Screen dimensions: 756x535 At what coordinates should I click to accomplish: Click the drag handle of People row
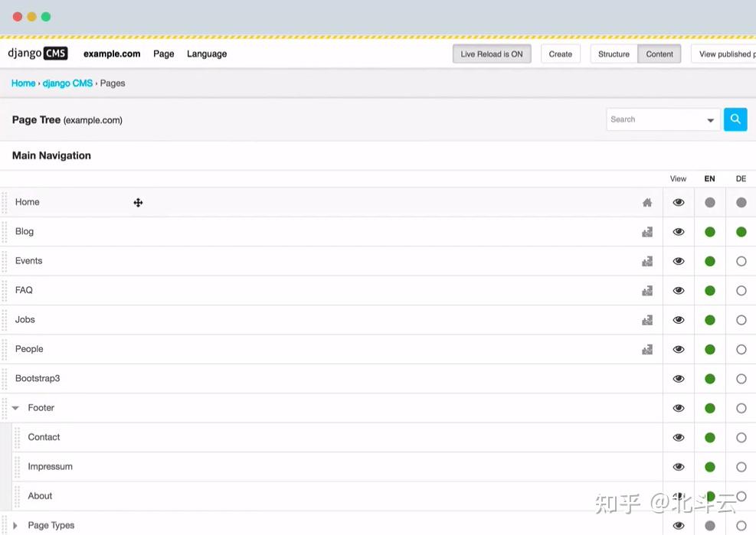[x=5, y=350]
